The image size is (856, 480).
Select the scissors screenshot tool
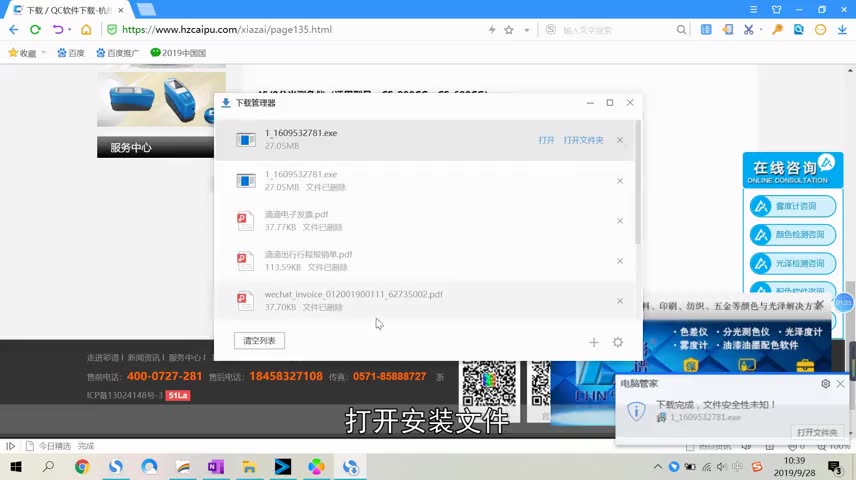(x=748, y=29)
